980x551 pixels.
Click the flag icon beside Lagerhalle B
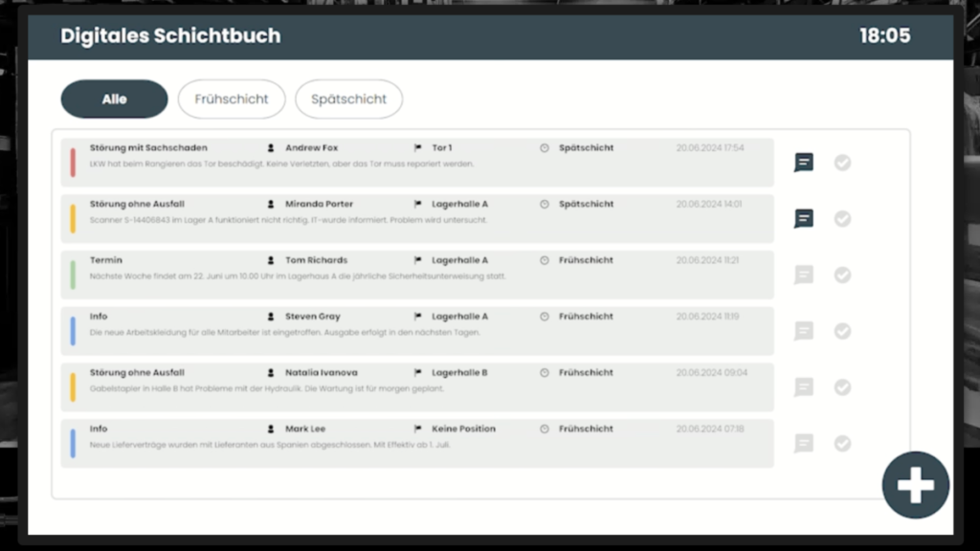click(418, 372)
